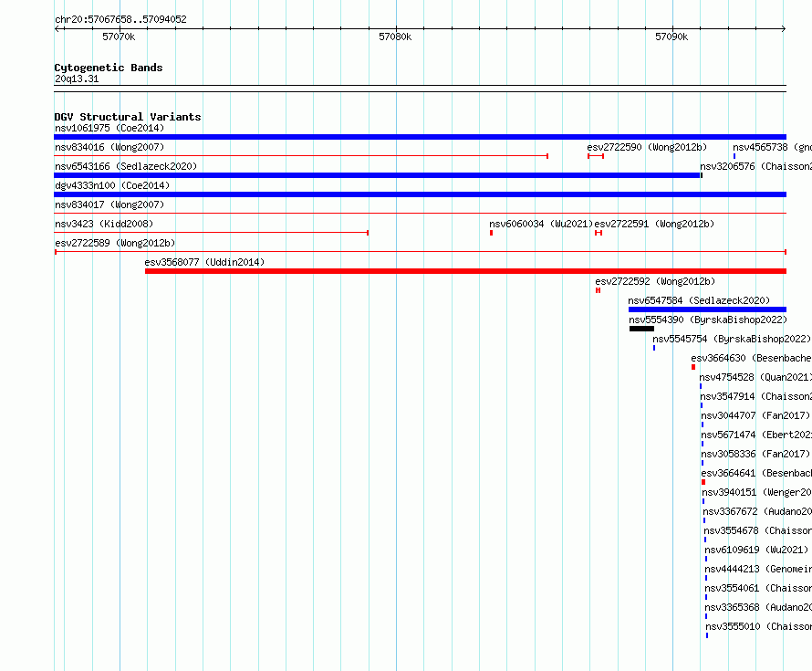Open nsv3367672 (Audano) label
The height and width of the screenshot is (671, 812).
757,511
